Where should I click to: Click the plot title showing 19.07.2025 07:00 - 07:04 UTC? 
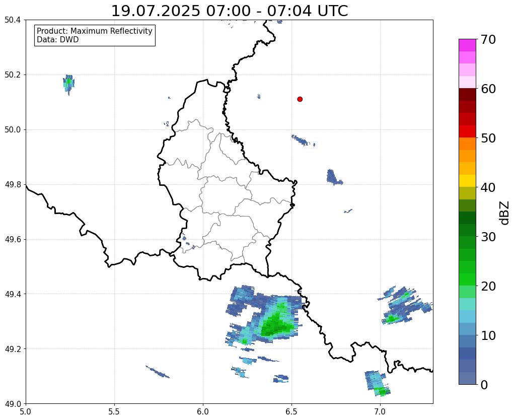229,11
